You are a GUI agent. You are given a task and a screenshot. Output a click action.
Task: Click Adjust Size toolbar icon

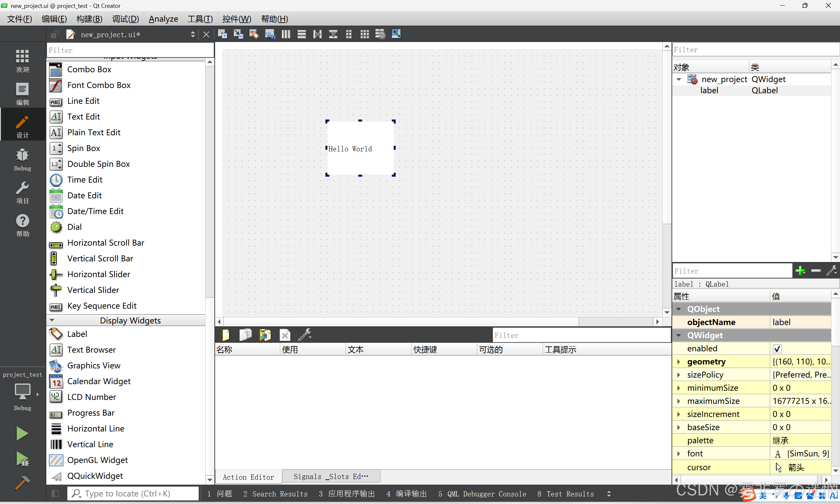[396, 34]
